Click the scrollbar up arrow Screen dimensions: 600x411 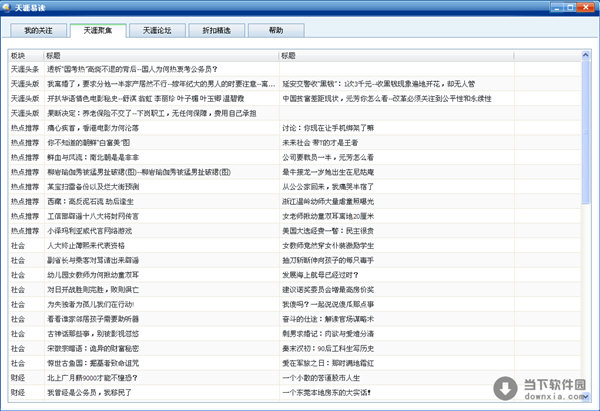coord(585,55)
